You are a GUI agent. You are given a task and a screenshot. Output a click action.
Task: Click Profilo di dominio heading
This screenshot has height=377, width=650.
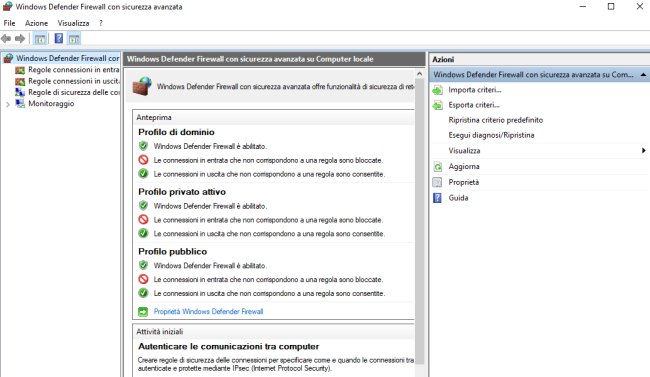(176, 132)
